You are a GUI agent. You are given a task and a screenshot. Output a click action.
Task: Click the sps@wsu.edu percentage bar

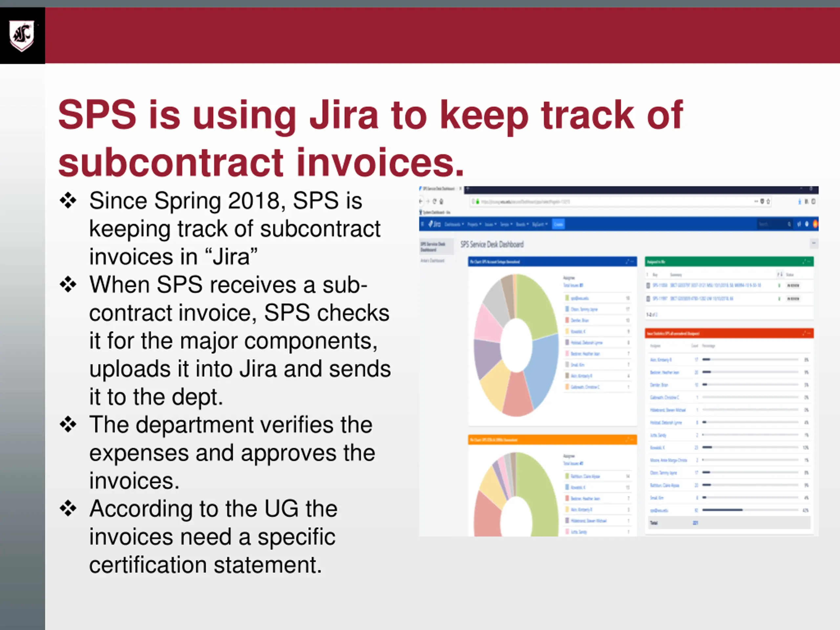[722, 510]
